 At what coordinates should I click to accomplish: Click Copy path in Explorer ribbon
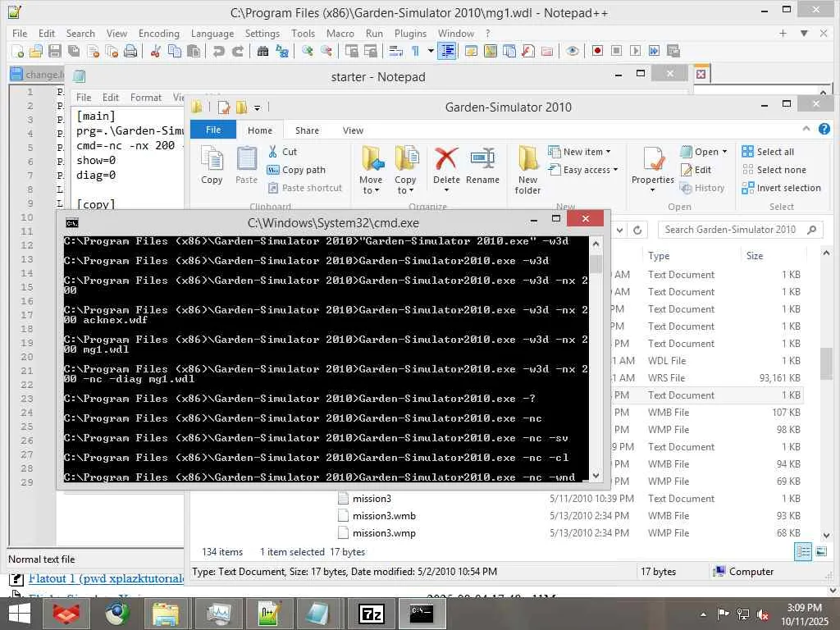pyautogui.click(x=296, y=170)
